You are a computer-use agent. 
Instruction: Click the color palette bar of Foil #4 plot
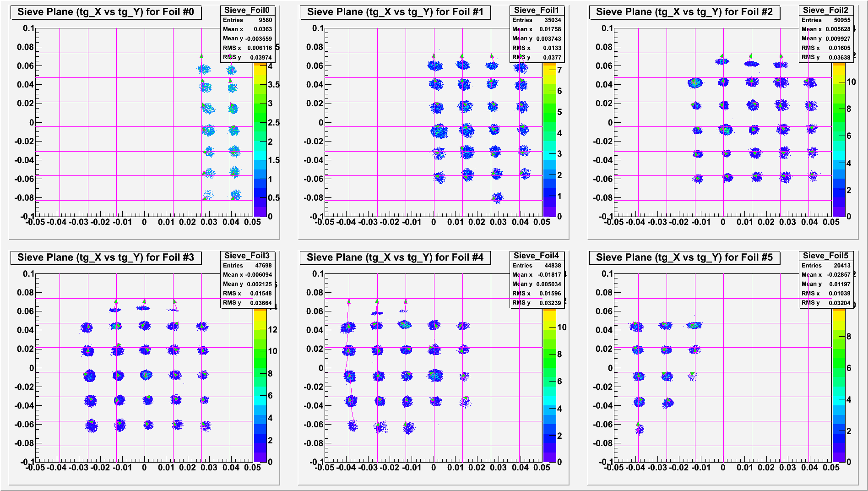click(549, 385)
